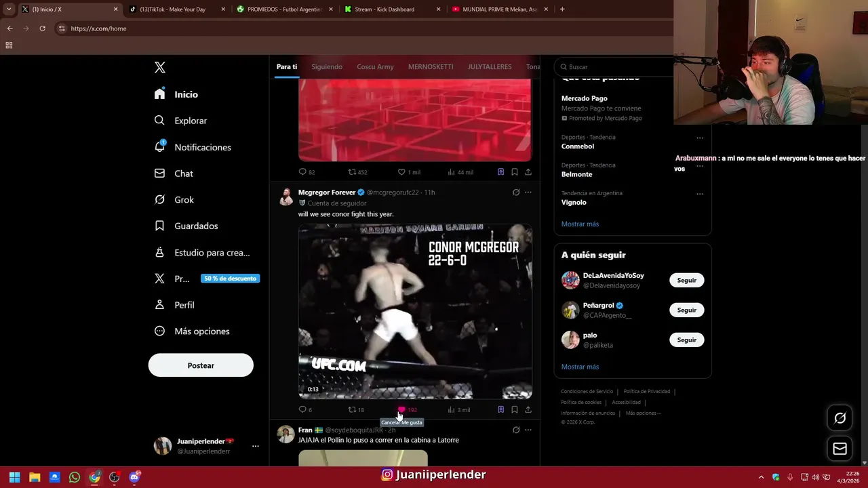Open Inicio in the sidebar
This screenshot has width=868, height=488.
[176, 94]
